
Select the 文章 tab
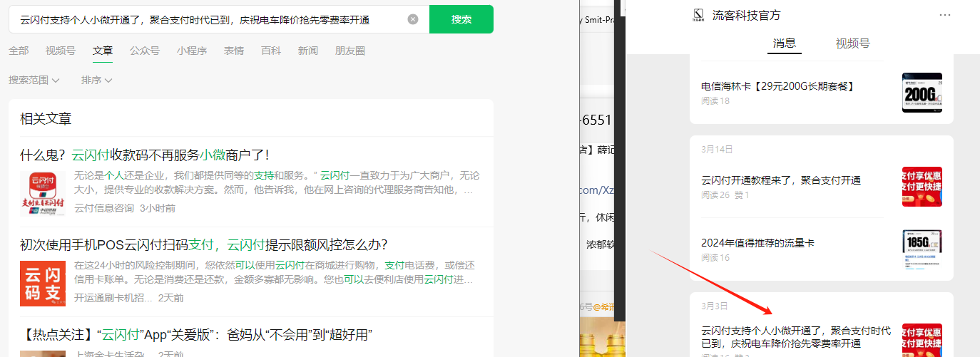click(103, 51)
